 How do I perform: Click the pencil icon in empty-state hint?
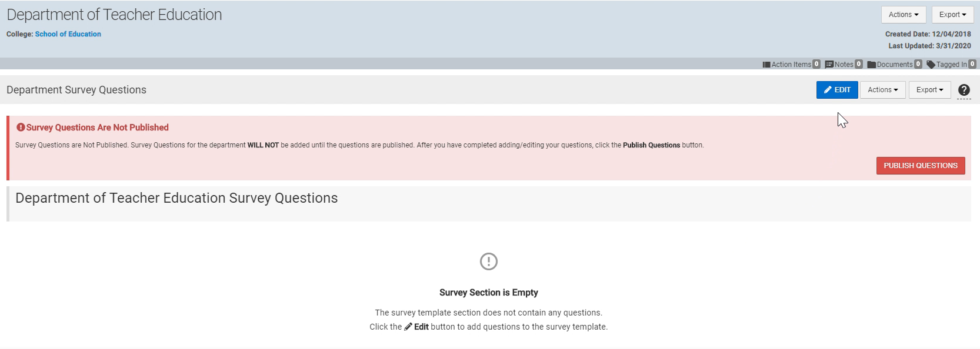click(x=408, y=327)
